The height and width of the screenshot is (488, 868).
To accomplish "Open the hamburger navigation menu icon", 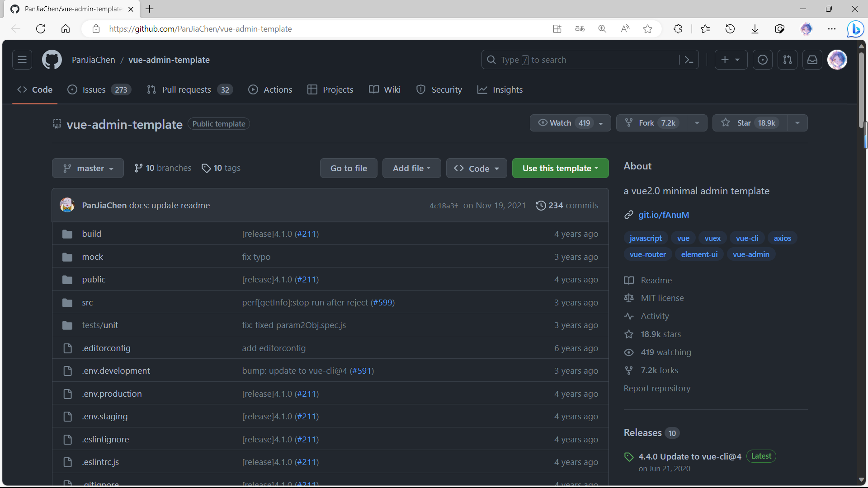I will click(22, 60).
